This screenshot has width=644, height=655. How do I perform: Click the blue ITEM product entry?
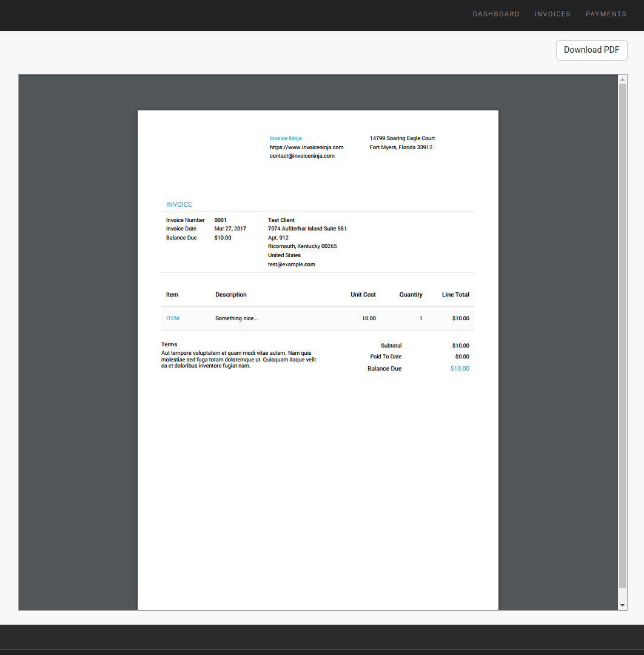coord(173,318)
